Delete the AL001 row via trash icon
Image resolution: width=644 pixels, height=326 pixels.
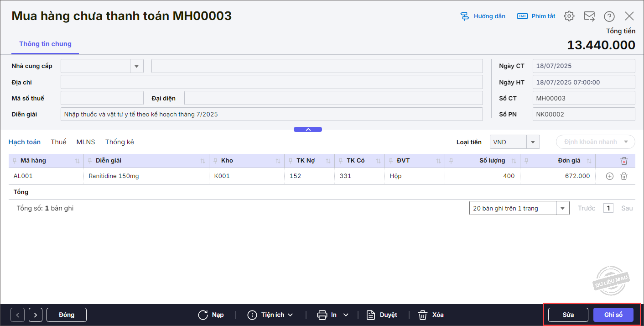(x=624, y=176)
